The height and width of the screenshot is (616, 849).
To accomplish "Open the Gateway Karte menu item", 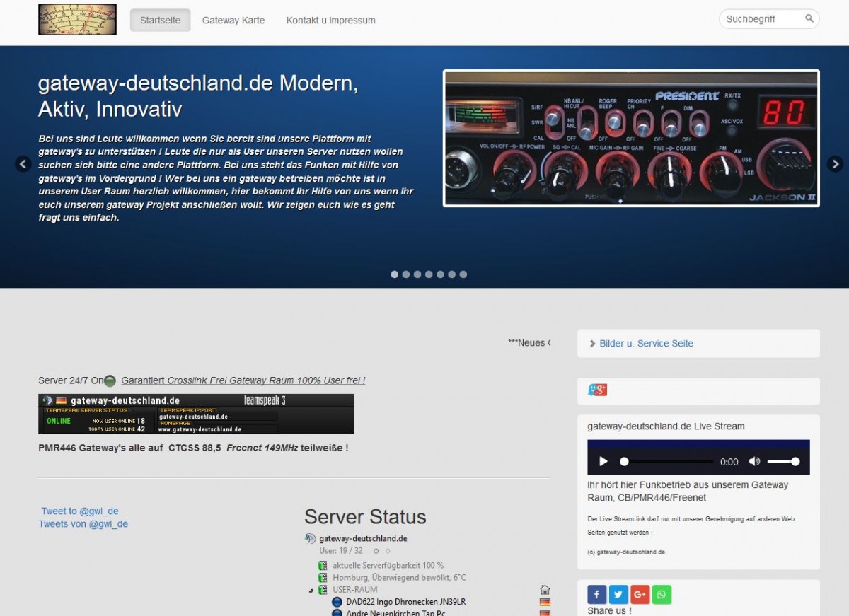I will pos(233,21).
